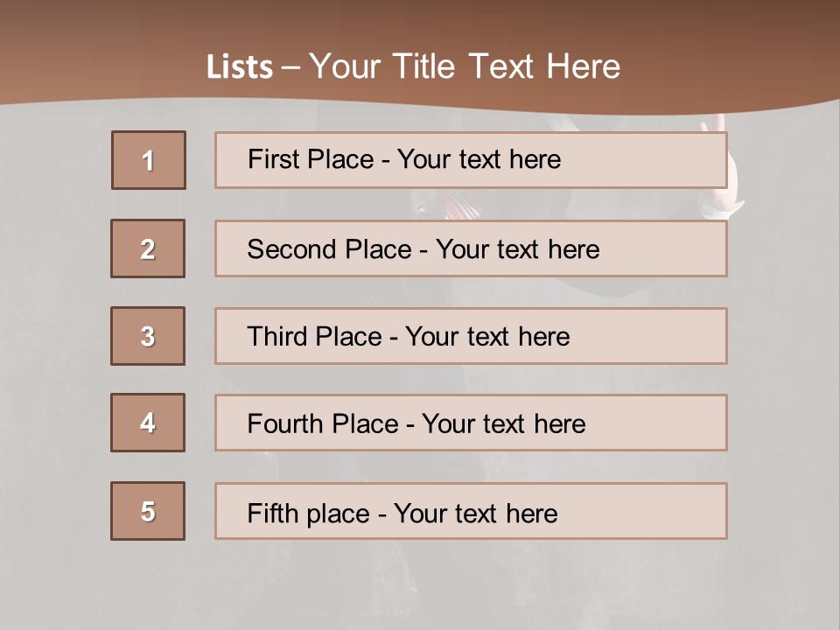Screen dimensions: 840x630
Task: Click the Second Place text box
Action: pyautogui.click(x=471, y=248)
